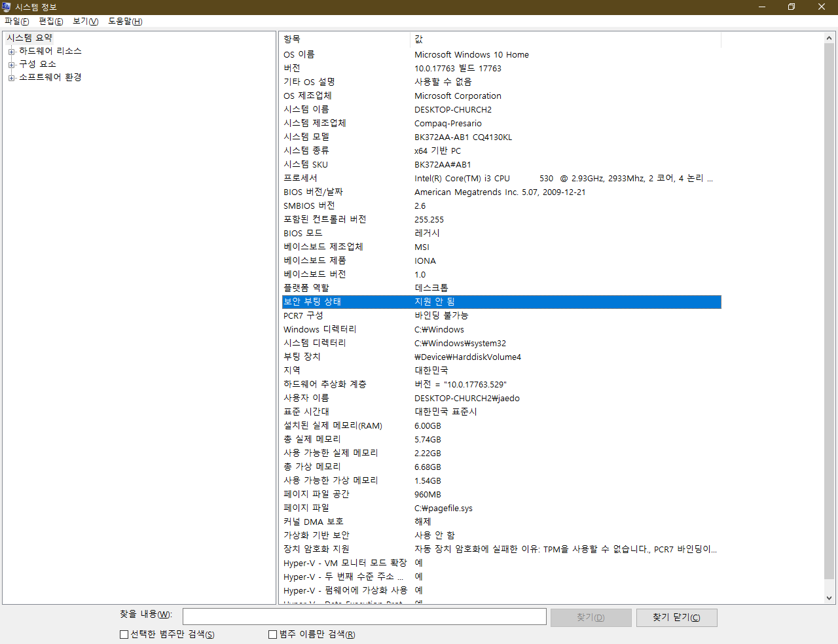The height and width of the screenshot is (644, 838).
Task: Select the 시스템 모델 row
Action: pos(501,137)
